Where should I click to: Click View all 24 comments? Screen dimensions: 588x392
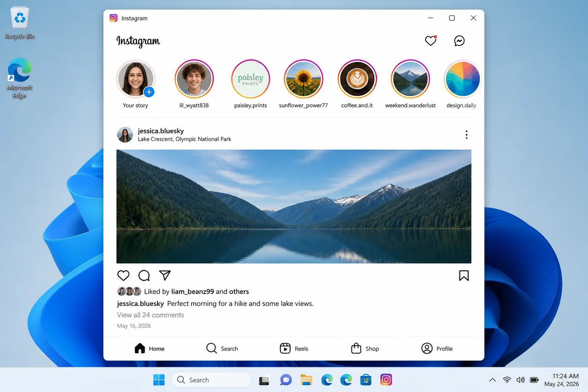(x=150, y=315)
